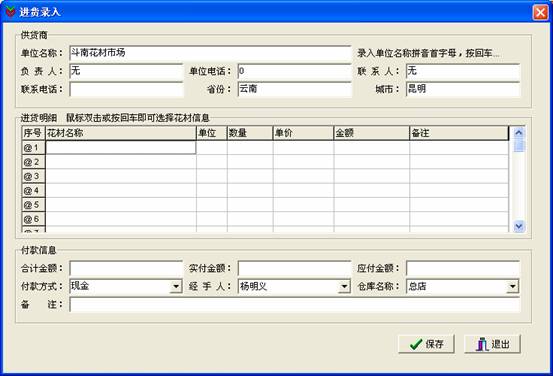553x376 pixels.
Task: Open the 仓库名称 dropdown arrow
Action: click(x=512, y=286)
